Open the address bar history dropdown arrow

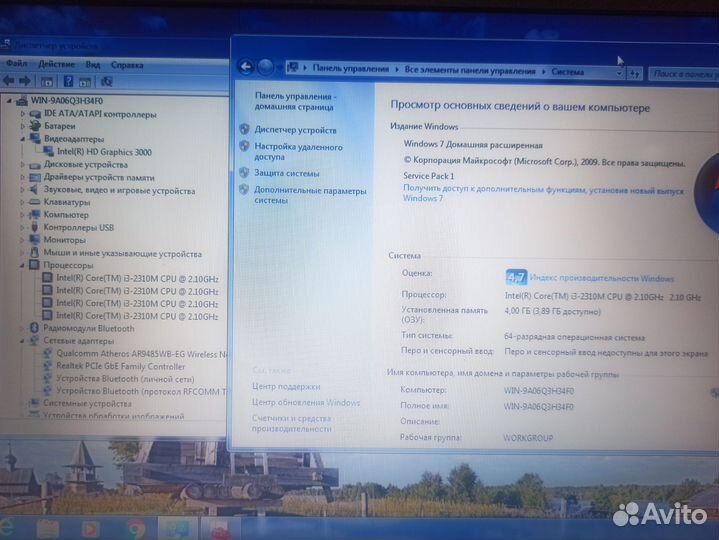pyautogui.click(x=619, y=73)
